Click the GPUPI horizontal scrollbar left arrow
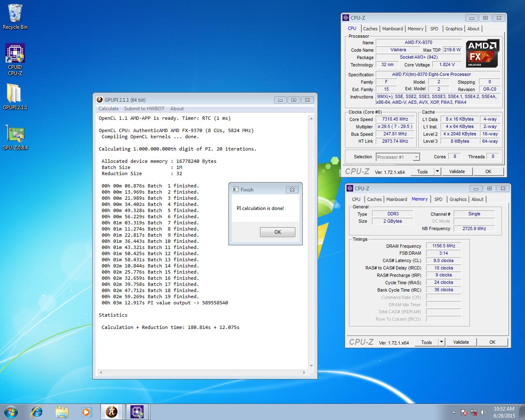The image size is (525, 420). pyautogui.click(x=101, y=373)
